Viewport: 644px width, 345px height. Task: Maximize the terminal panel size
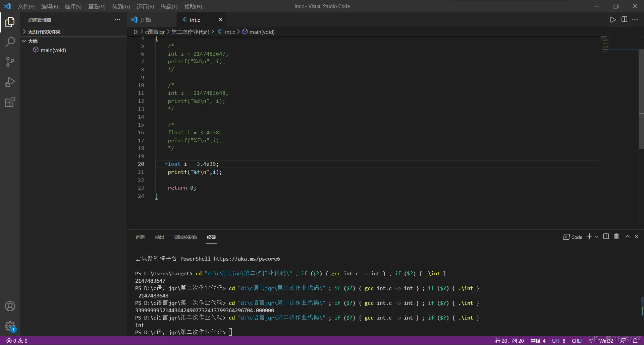tap(627, 236)
